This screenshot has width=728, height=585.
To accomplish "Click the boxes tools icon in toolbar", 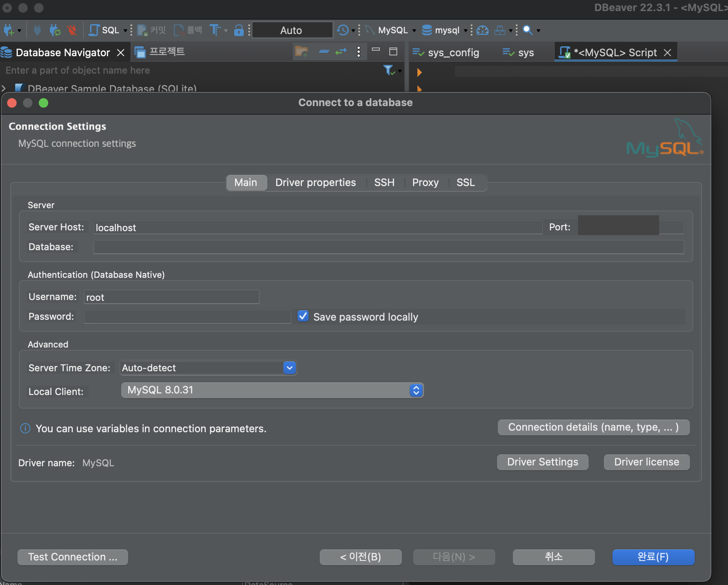I will pos(500,30).
